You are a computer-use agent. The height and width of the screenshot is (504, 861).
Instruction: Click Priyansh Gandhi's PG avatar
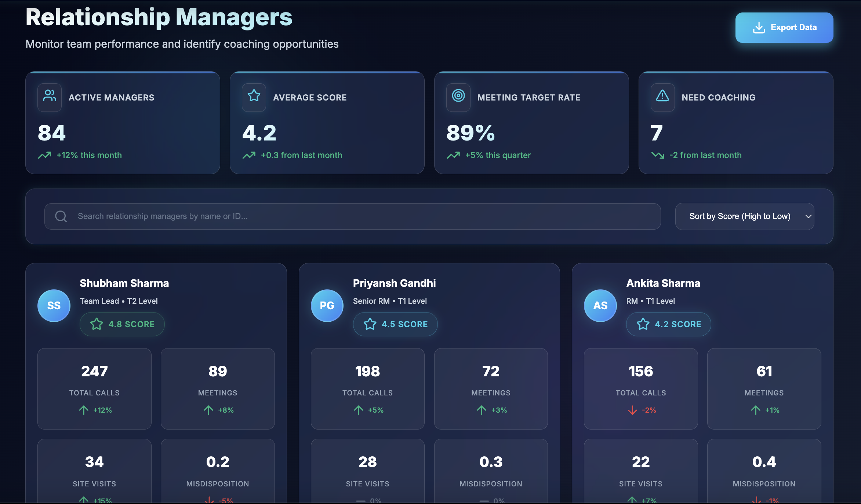pyautogui.click(x=327, y=306)
